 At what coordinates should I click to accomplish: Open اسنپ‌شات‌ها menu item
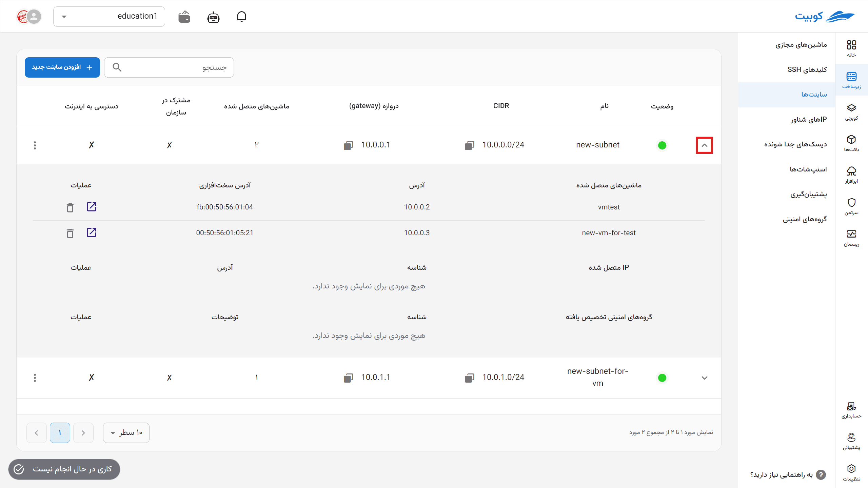[x=787, y=169]
